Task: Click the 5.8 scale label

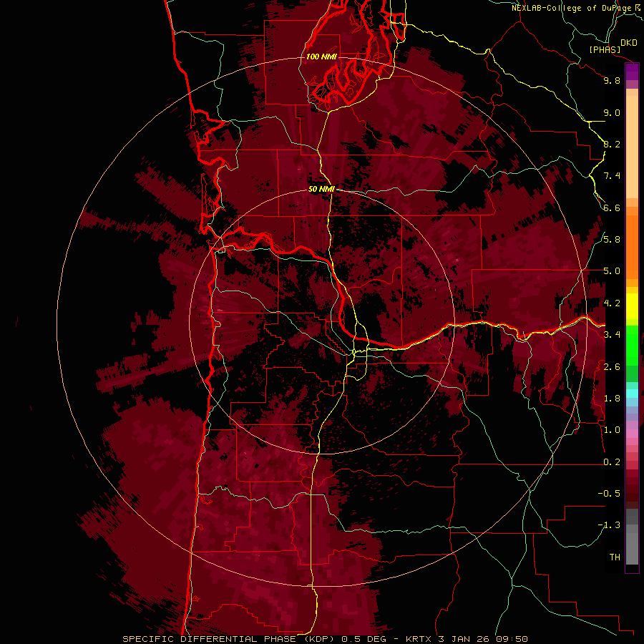Action: point(612,240)
